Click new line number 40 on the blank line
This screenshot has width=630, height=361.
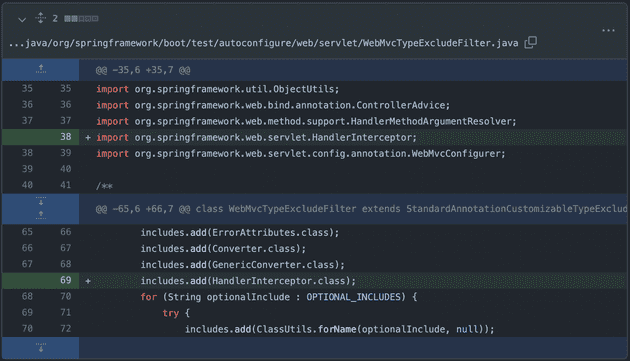(x=66, y=169)
